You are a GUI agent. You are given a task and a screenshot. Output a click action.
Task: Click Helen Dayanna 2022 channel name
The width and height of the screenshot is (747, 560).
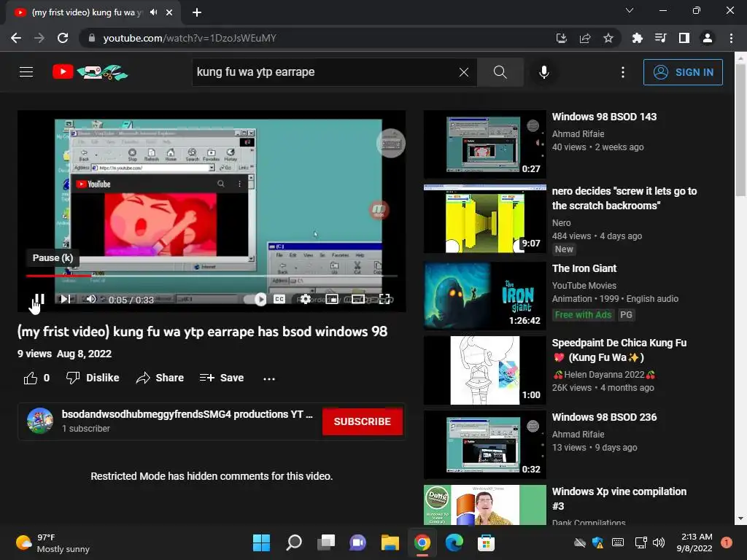point(604,375)
